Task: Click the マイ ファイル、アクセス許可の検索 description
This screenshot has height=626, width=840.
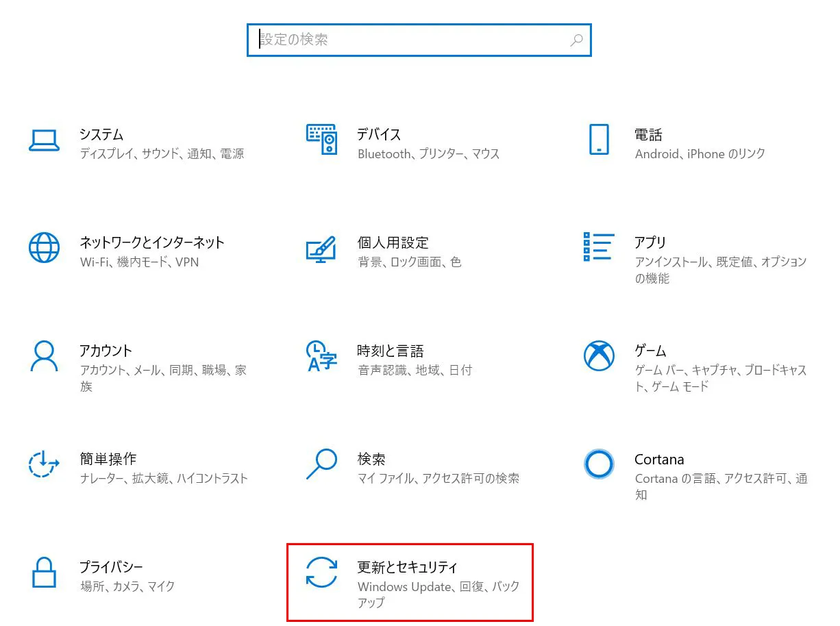Action: (438, 479)
